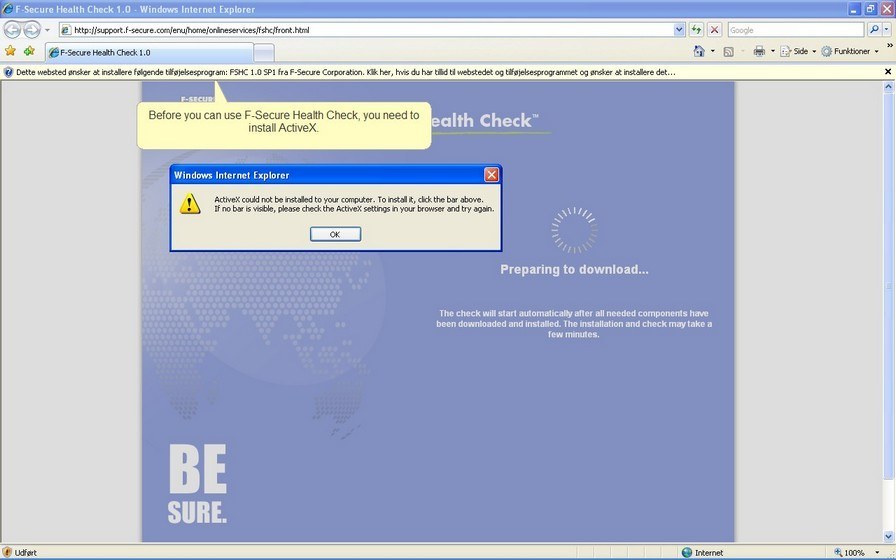Click the Print icon
The height and width of the screenshot is (560, 896).
pyautogui.click(x=759, y=51)
